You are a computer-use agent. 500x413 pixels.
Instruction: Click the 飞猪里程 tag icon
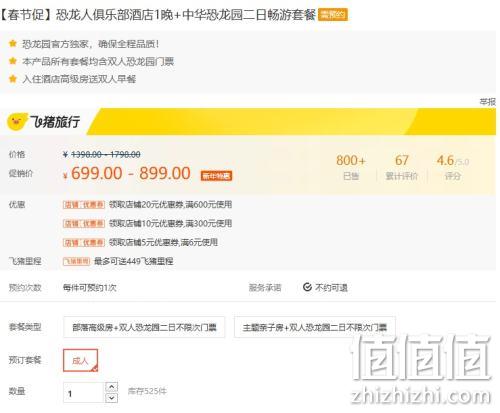(x=77, y=261)
